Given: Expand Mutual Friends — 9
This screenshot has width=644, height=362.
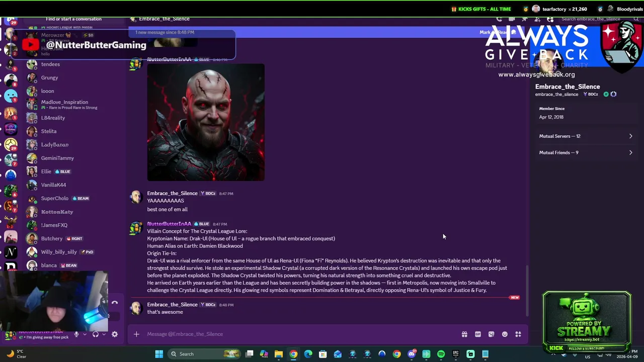Looking at the screenshot, I should click(586, 153).
